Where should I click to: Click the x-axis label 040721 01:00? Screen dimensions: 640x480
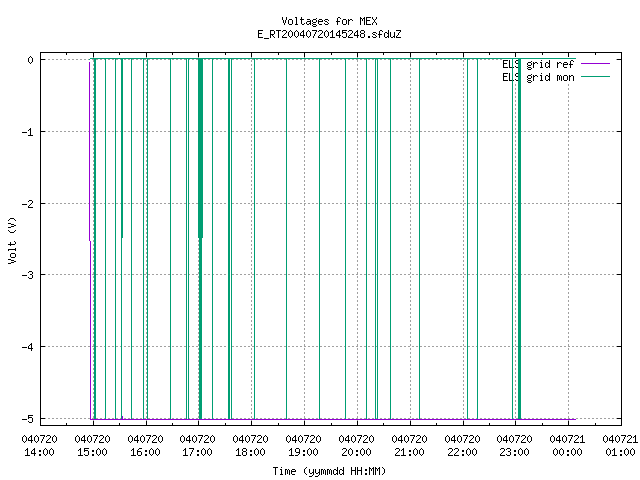tap(620, 446)
